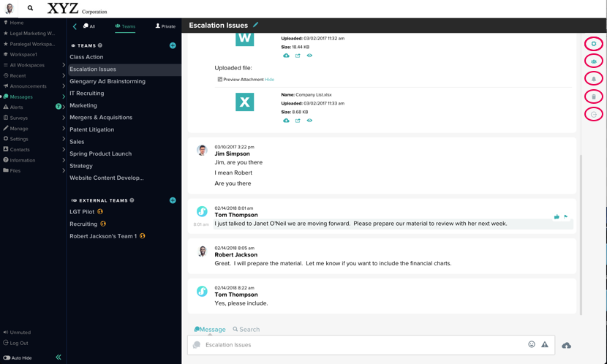Viewport: 607px width, 364px height.
Task: Switch to the Private tab
Action: (165, 26)
